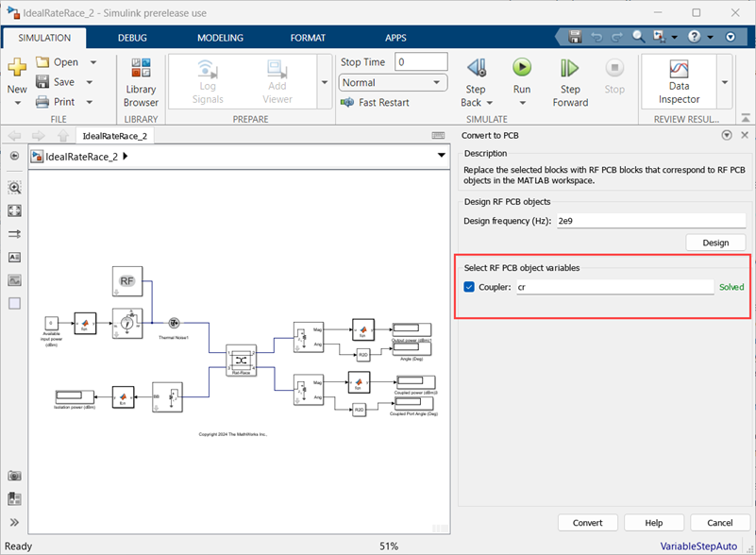Viewport: 756px width, 555px height.
Task: Enable the Coupler checkbox
Action: tap(469, 287)
